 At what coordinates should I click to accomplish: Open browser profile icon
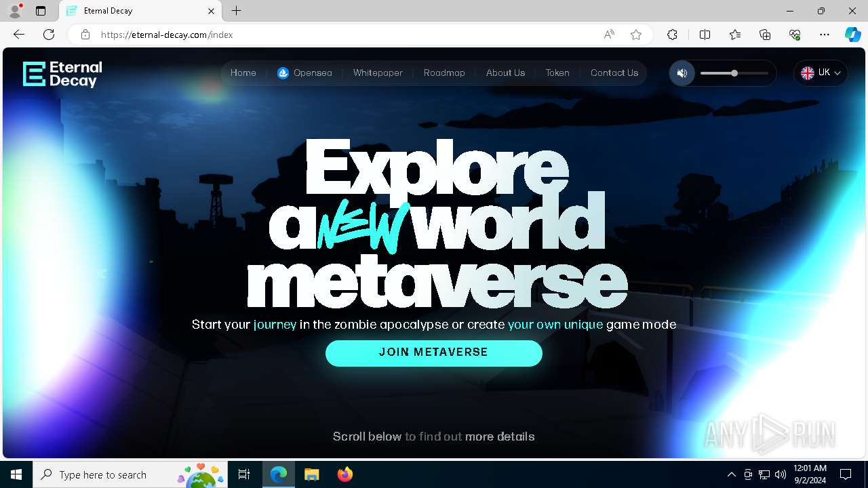pos(15,11)
